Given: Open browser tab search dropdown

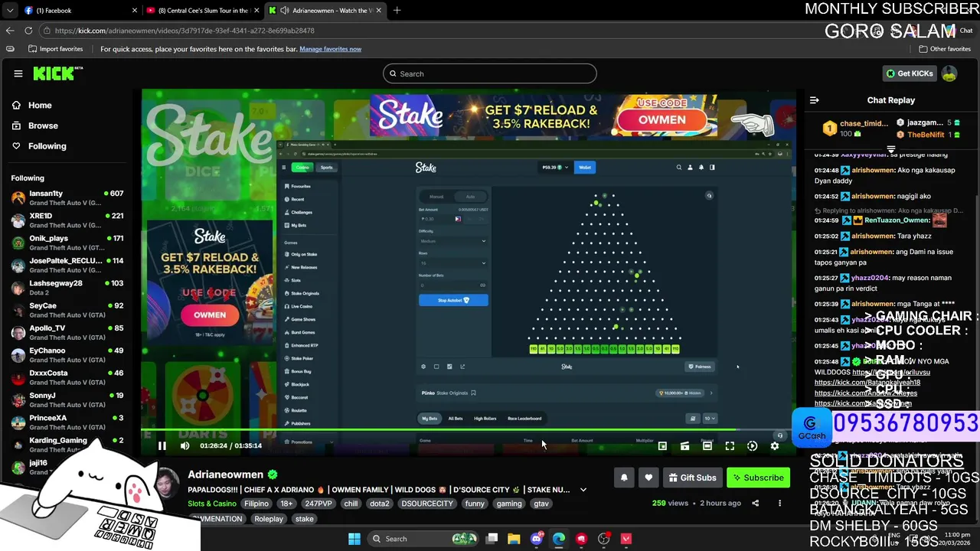Looking at the screenshot, I should pyautogui.click(x=9, y=11).
